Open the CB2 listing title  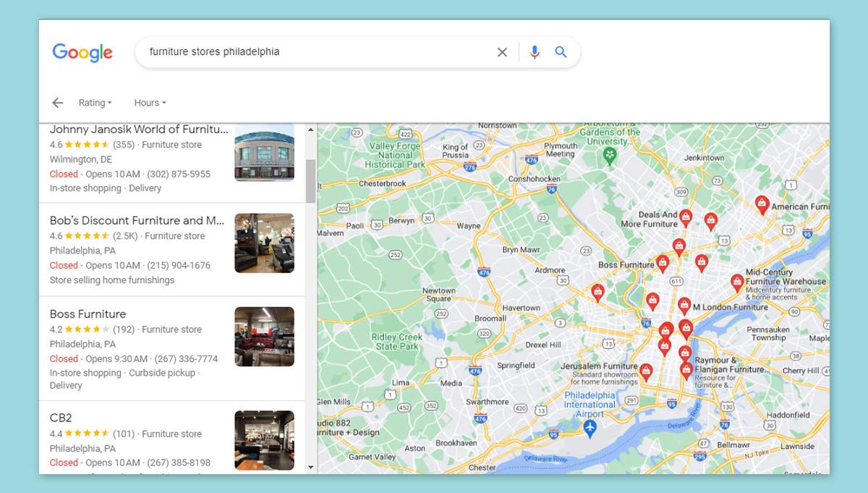pyautogui.click(x=61, y=418)
